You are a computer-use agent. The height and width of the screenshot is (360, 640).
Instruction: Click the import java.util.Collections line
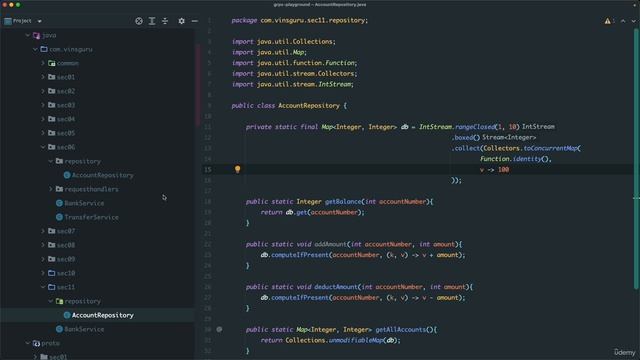[284, 42]
